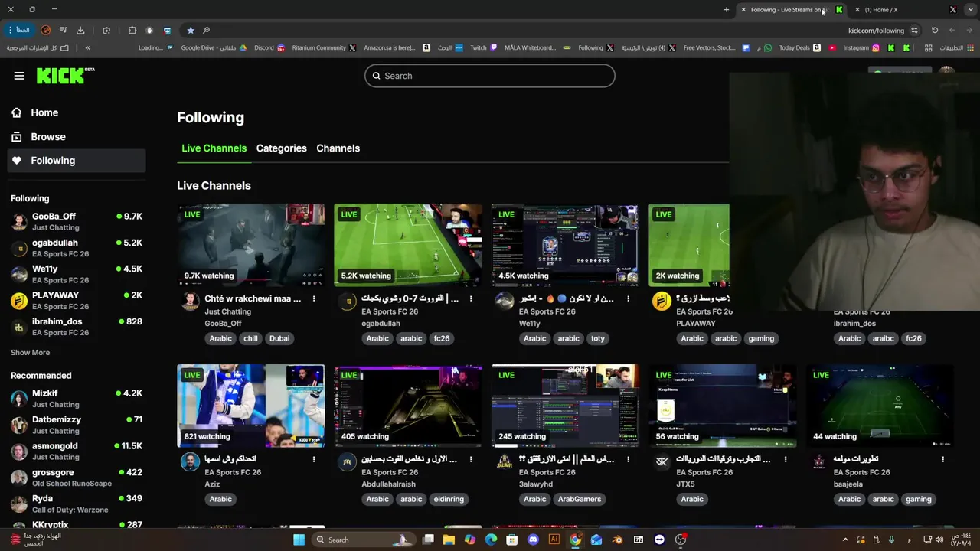Image resolution: width=980 pixels, height=551 pixels.
Task: Open the GooBa_Off stream thumbnail
Action: pos(250,245)
